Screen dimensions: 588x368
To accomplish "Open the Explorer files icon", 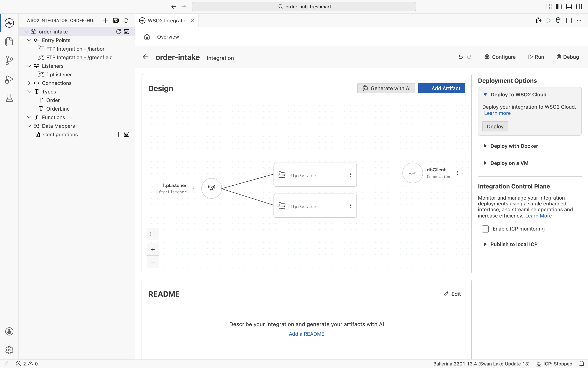I will (x=9, y=42).
